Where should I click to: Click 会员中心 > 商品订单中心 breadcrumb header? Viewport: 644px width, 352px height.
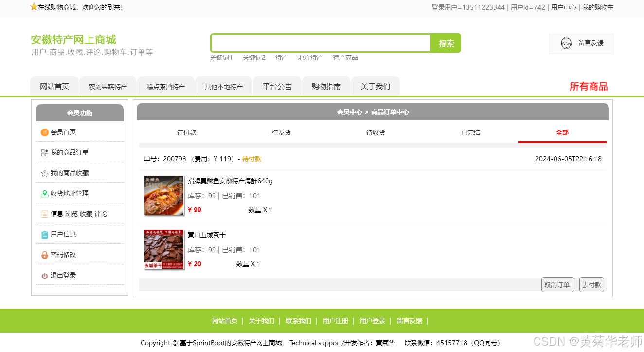pyautogui.click(x=373, y=112)
